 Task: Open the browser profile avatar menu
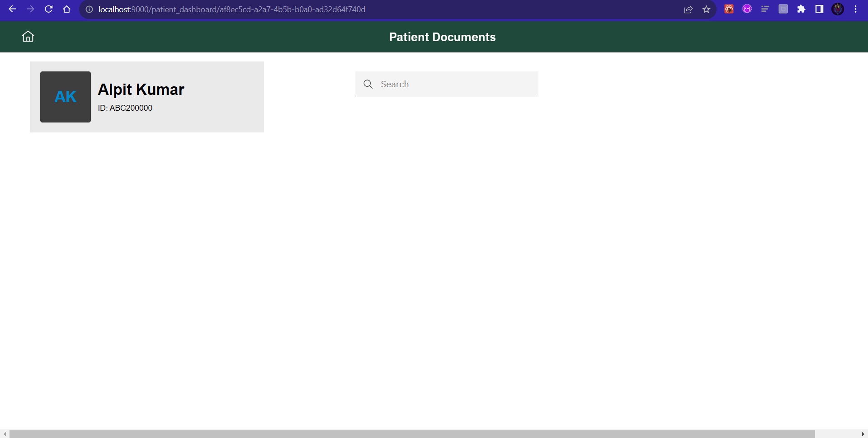pyautogui.click(x=838, y=9)
